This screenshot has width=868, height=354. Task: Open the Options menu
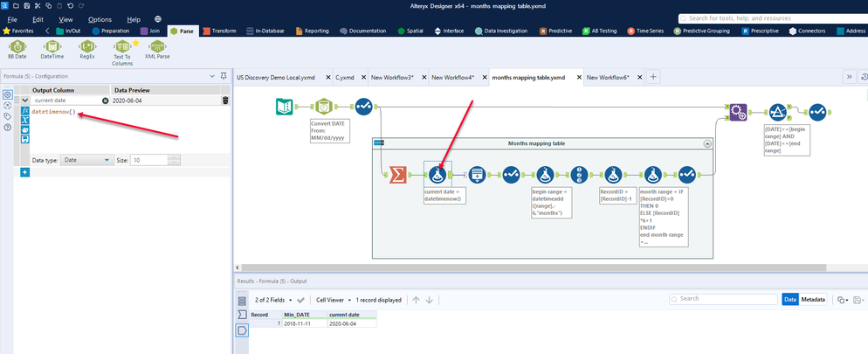pyautogui.click(x=100, y=19)
